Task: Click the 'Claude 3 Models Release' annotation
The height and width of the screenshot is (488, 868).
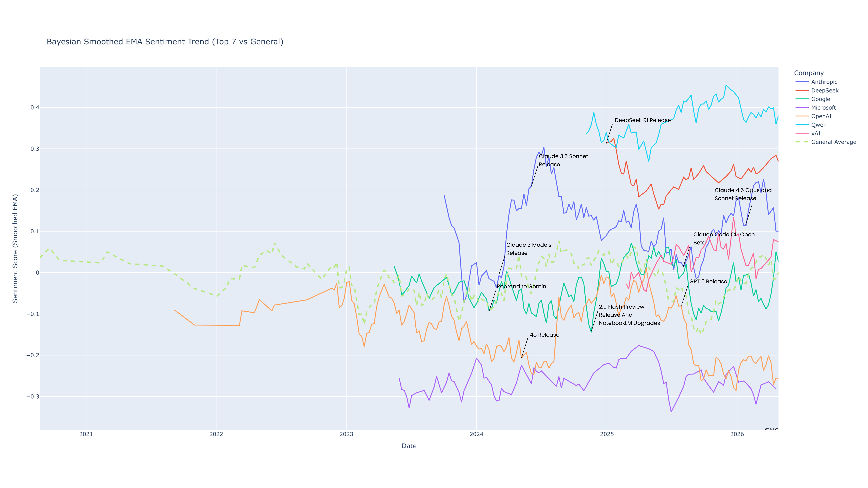Action: (x=529, y=249)
